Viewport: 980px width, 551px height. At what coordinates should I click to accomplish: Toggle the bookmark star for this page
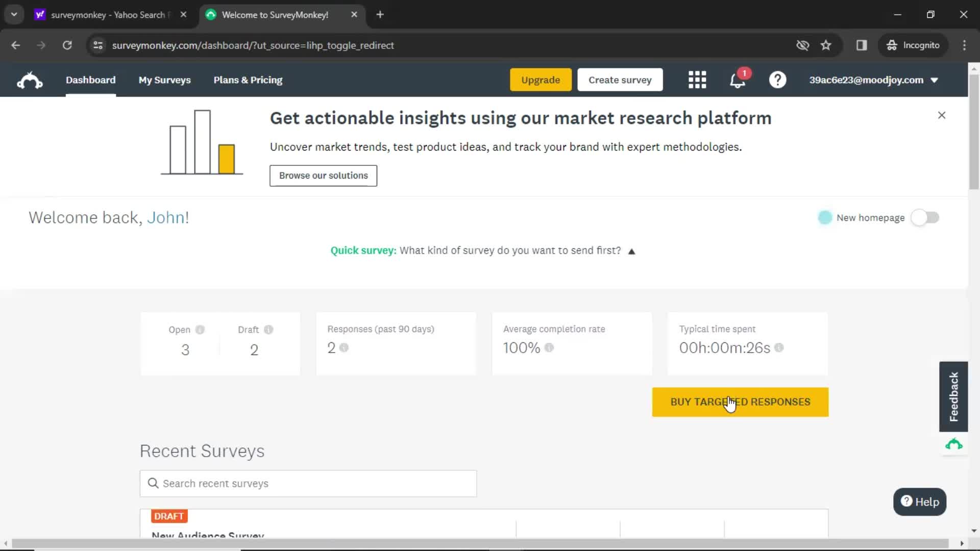coord(826,45)
